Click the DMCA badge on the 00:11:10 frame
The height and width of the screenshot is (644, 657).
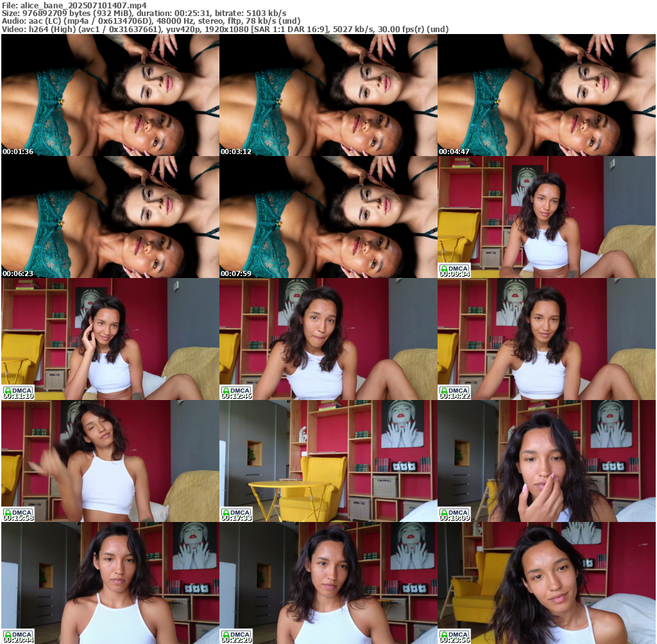tap(18, 389)
